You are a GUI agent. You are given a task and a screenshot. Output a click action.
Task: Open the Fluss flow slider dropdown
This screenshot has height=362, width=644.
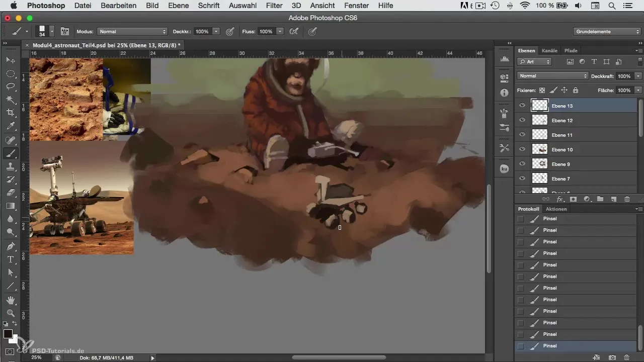pyautogui.click(x=280, y=31)
